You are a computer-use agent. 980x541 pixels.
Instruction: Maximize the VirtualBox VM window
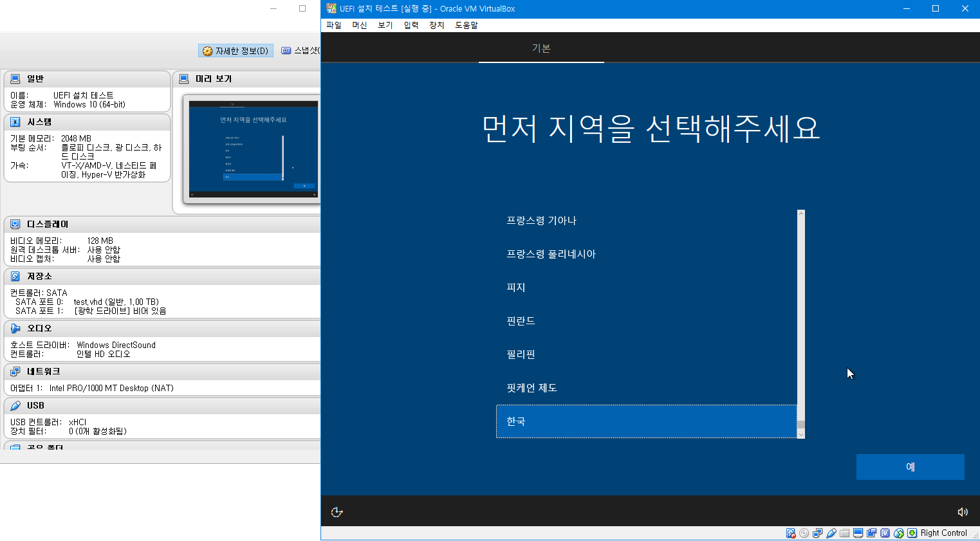click(x=936, y=8)
